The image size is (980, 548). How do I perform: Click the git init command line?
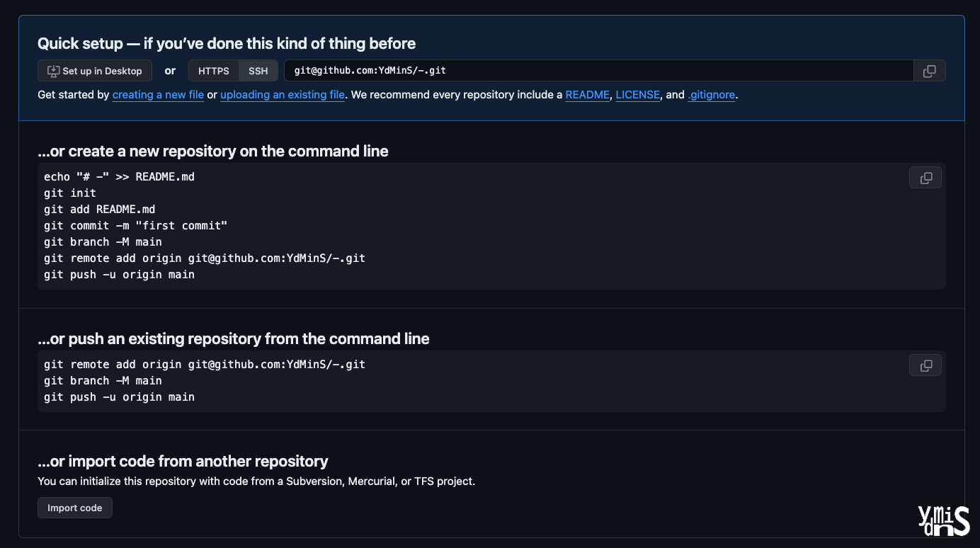coord(70,193)
